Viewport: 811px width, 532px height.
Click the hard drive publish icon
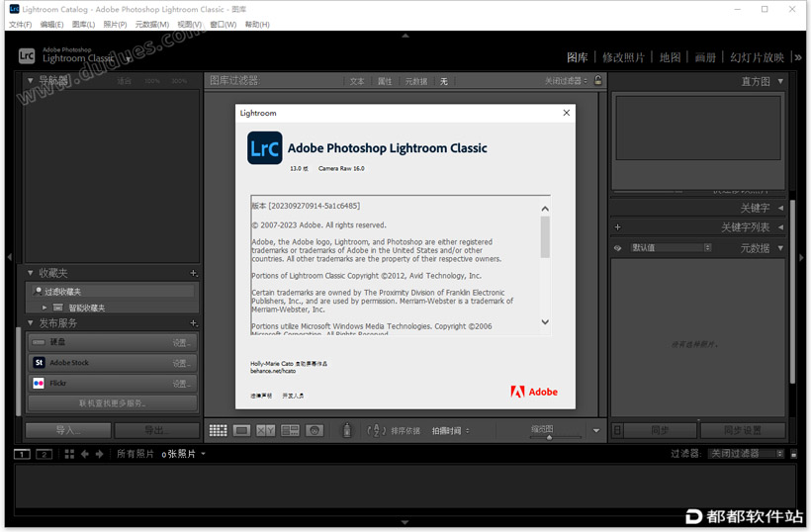[x=39, y=342]
